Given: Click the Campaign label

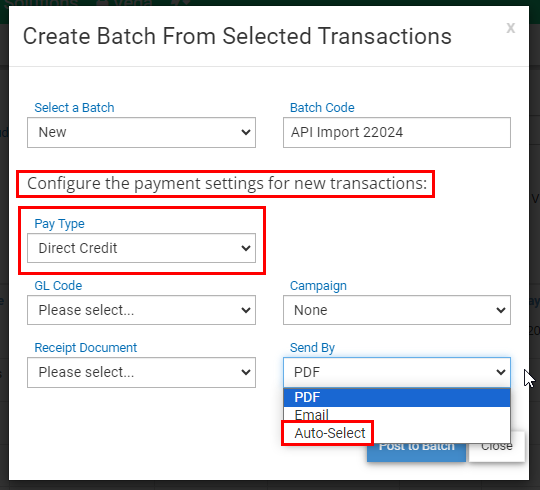Looking at the screenshot, I should tap(318, 286).
